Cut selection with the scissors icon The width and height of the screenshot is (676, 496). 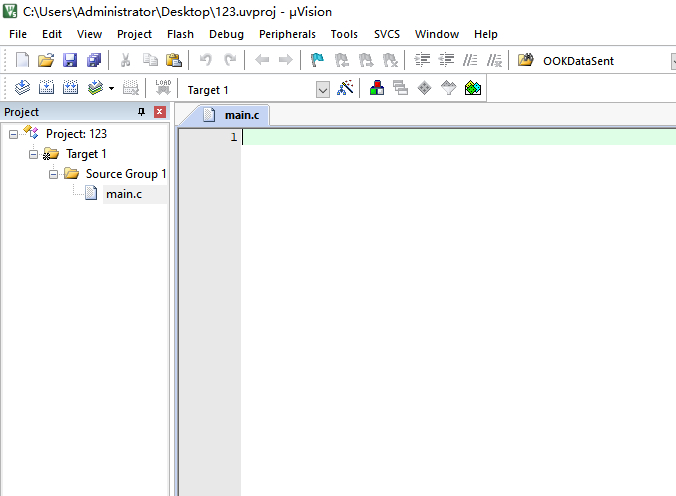click(125, 60)
